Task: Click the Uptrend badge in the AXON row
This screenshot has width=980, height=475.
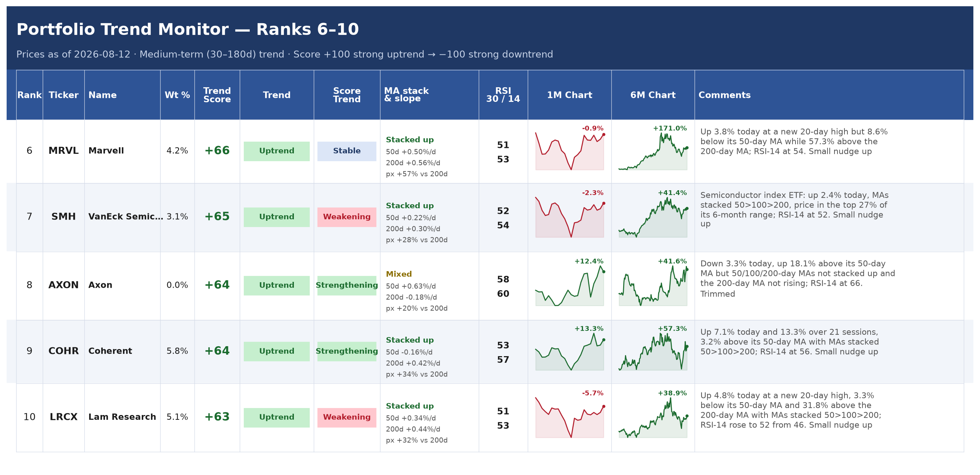Action: [x=277, y=286]
